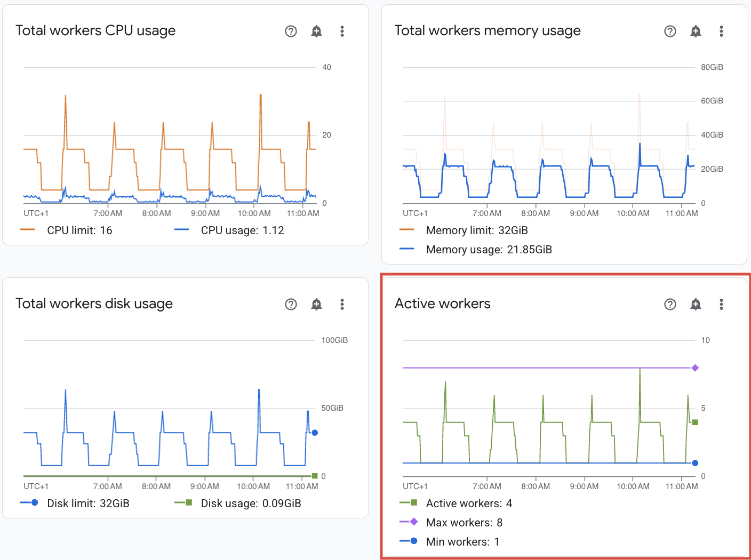Click alert bell on Active workers chart

coord(696,305)
